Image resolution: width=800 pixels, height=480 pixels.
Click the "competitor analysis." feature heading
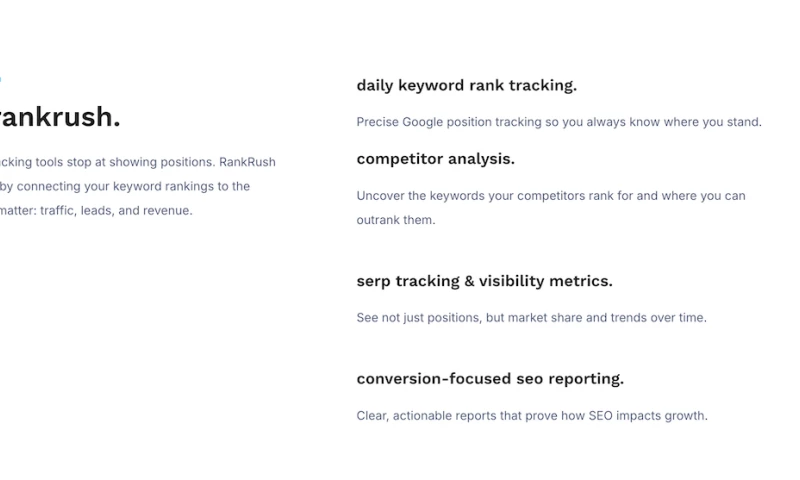(x=435, y=159)
